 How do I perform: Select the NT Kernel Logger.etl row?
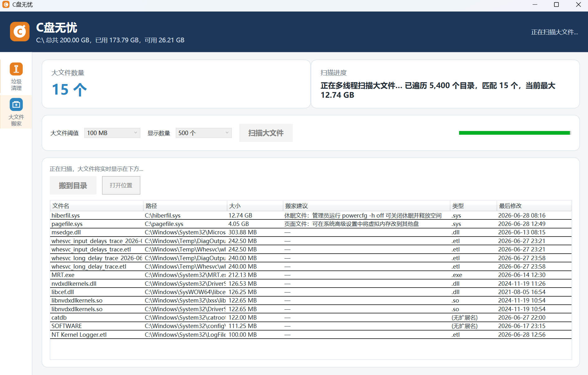(311, 335)
